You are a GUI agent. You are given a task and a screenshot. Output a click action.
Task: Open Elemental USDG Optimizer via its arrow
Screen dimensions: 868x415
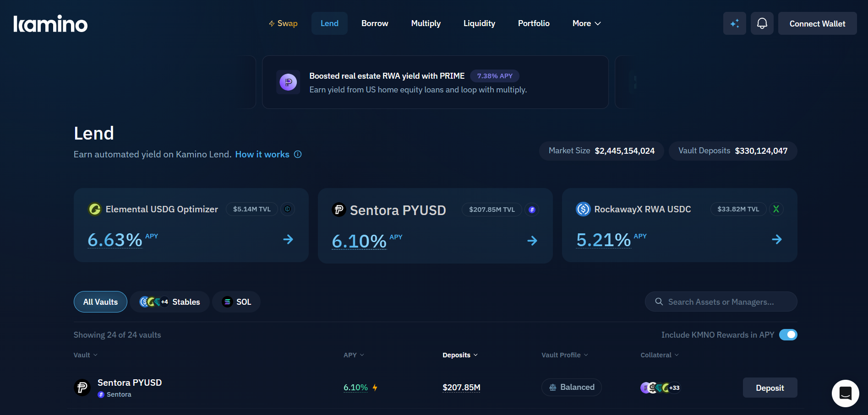pos(288,239)
